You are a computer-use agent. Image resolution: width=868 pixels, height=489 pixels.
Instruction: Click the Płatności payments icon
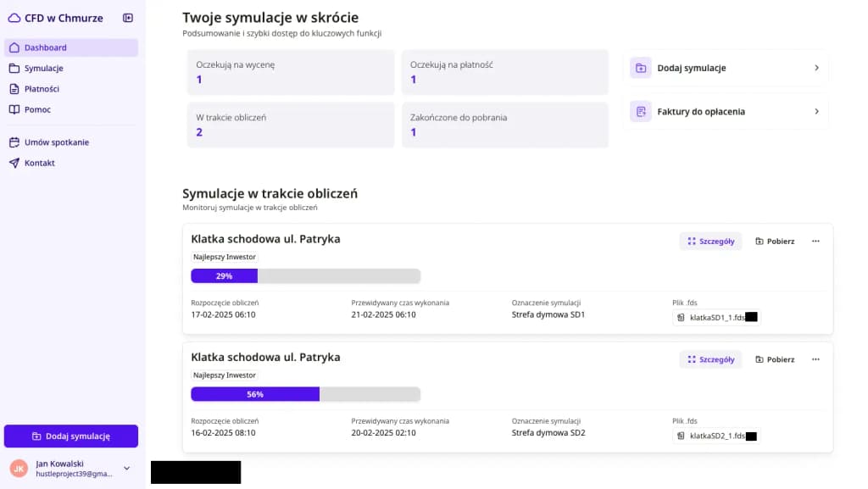[14, 88]
